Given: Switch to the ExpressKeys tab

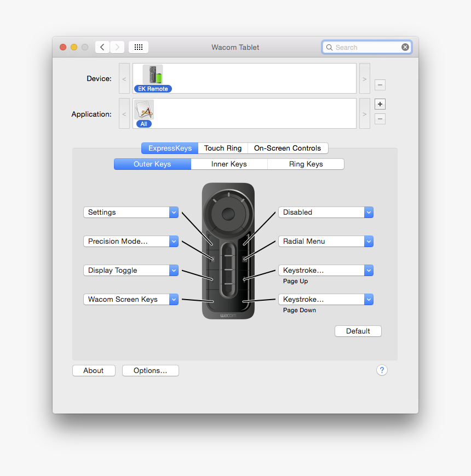Looking at the screenshot, I should pos(170,148).
